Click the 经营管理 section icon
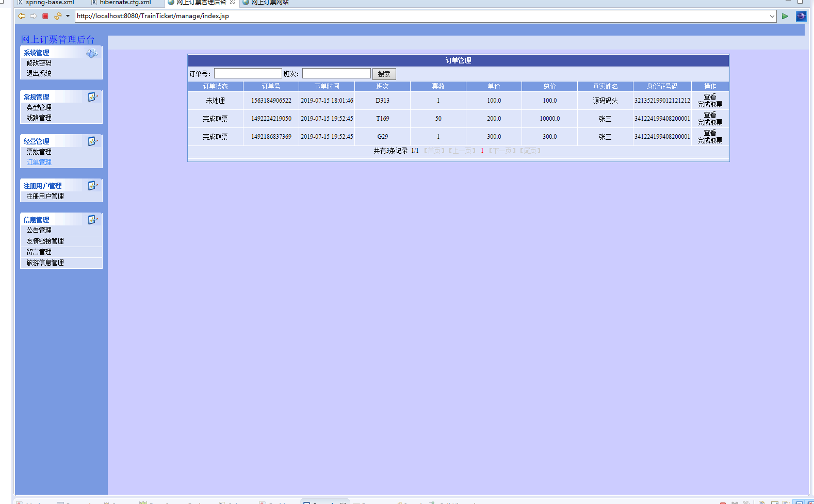814x504 pixels. click(93, 141)
